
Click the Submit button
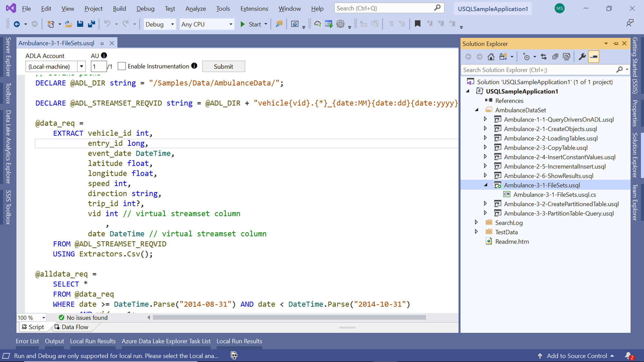point(223,66)
